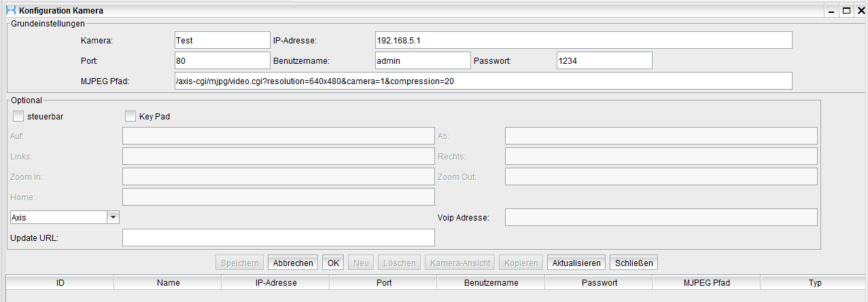The image size is (868, 302).
Task: Select the IP-Adresse input field
Action: (x=583, y=41)
